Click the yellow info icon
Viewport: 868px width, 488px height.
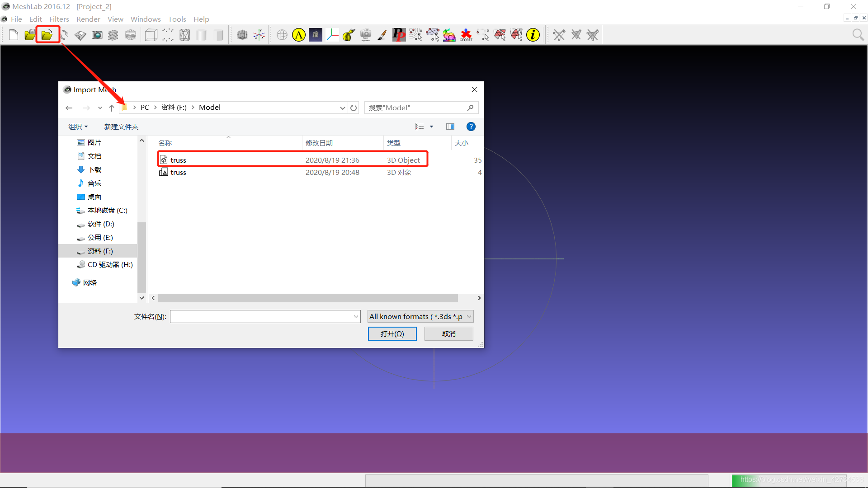click(533, 35)
